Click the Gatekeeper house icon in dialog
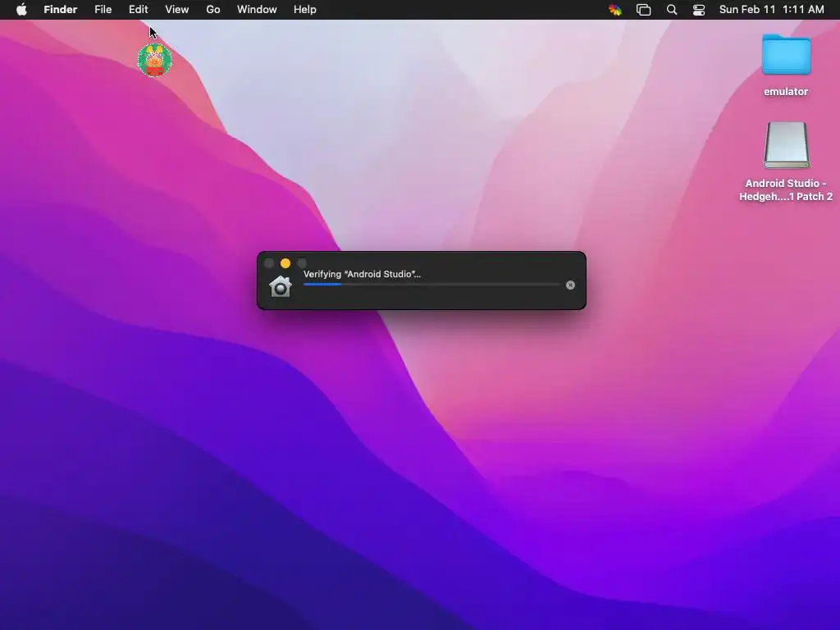 pos(281,286)
